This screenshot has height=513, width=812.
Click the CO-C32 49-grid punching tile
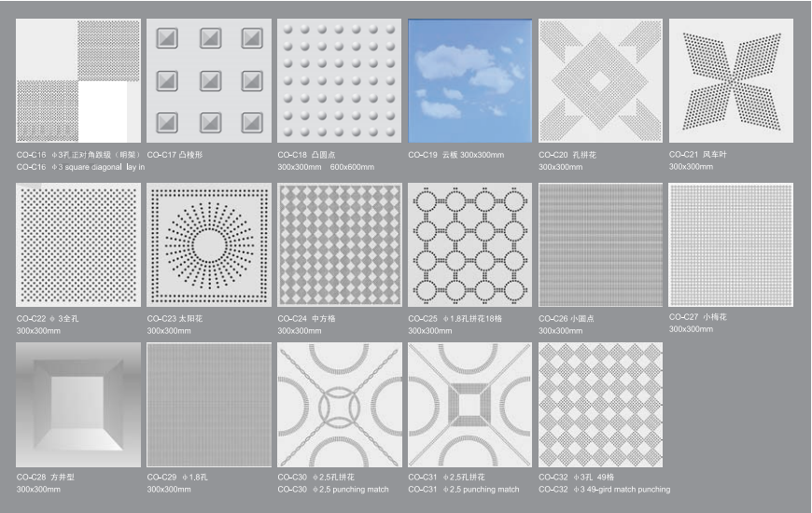[x=601, y=405]
